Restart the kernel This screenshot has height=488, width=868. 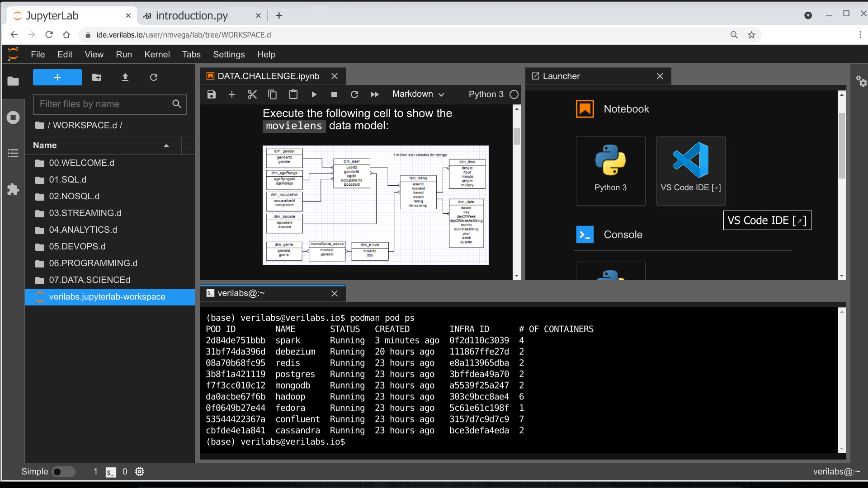[354, 94]
